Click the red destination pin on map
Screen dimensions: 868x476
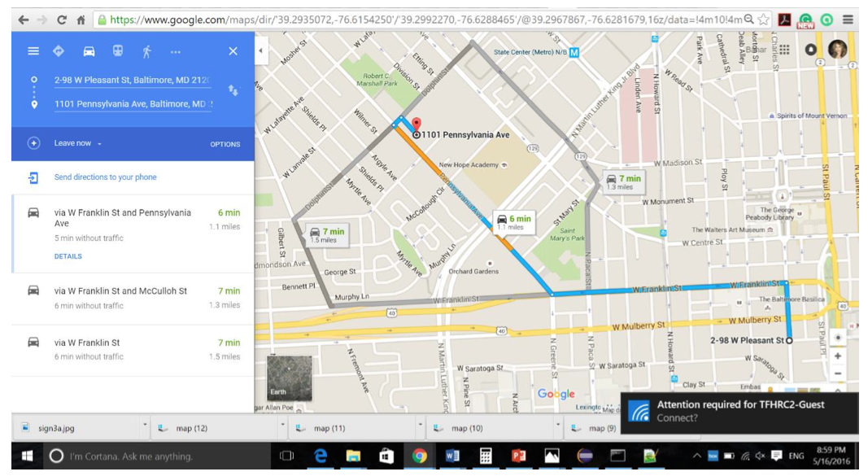click(417, 125)
